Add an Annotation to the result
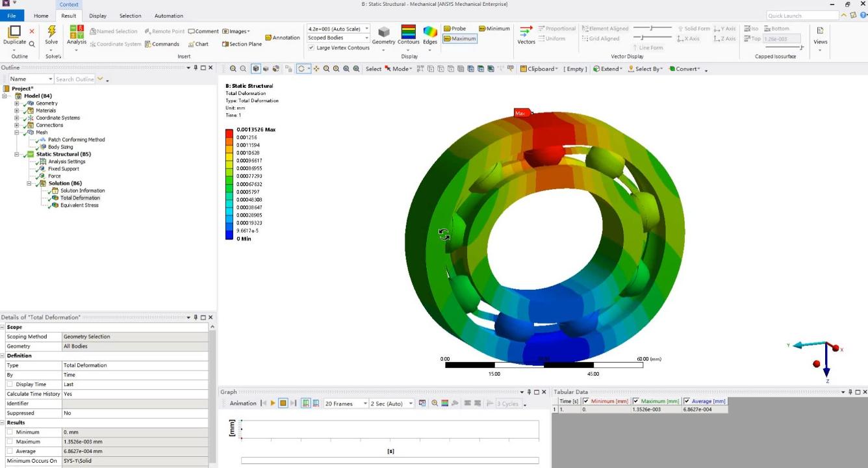 point(282,38)
